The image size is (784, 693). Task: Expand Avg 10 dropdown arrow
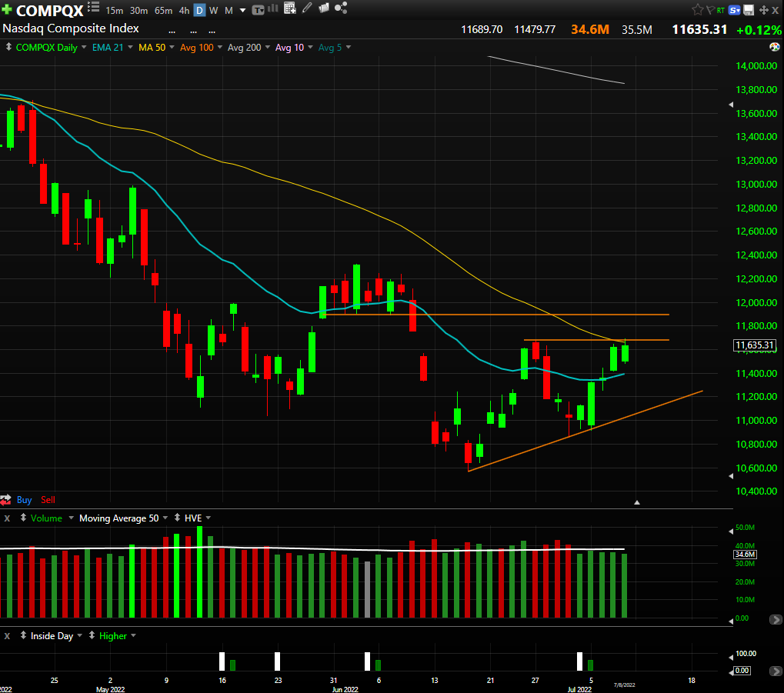310,47
